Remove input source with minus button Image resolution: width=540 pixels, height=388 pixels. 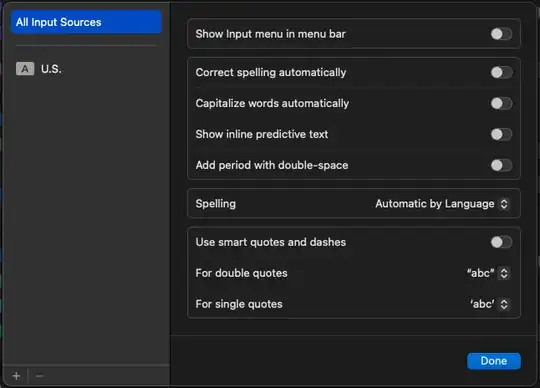click(39, 376)
